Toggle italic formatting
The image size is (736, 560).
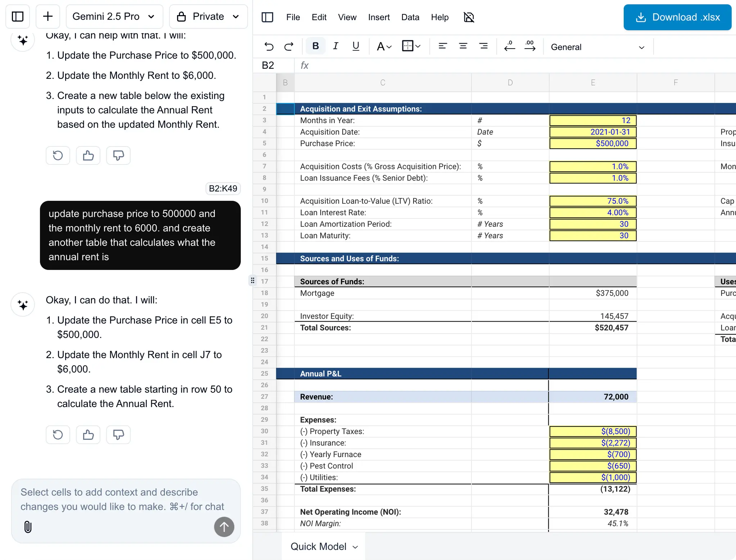tap(335, 46)
